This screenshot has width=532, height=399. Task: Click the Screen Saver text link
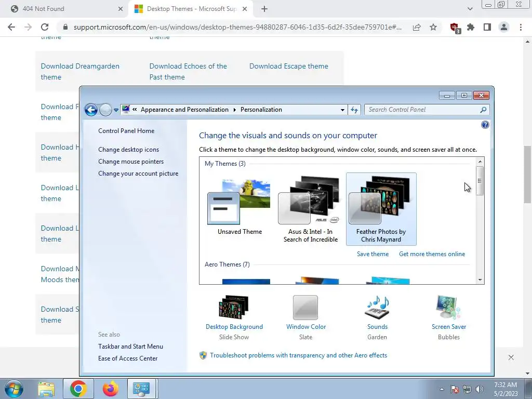pos(448,326)
